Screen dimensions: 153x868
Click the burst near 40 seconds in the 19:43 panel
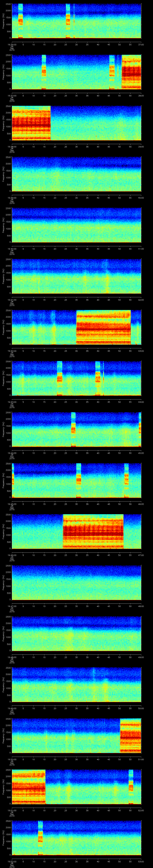pyautogui.click(x=98, y=378)
